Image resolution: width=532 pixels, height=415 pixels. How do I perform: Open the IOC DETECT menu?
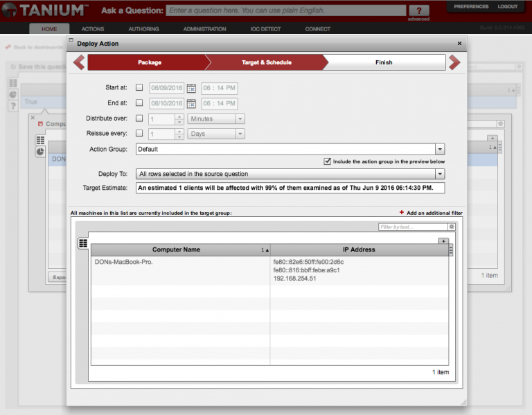(265, 29)
